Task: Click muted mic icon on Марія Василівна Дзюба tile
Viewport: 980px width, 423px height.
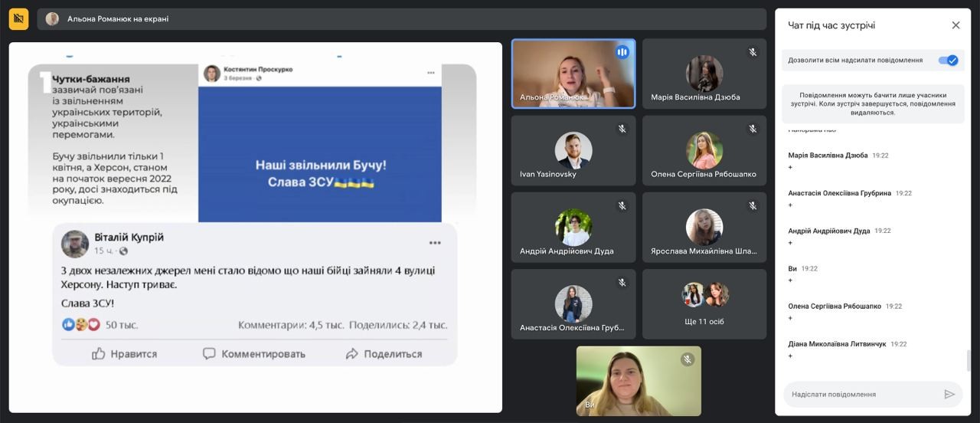Action: 753,52
